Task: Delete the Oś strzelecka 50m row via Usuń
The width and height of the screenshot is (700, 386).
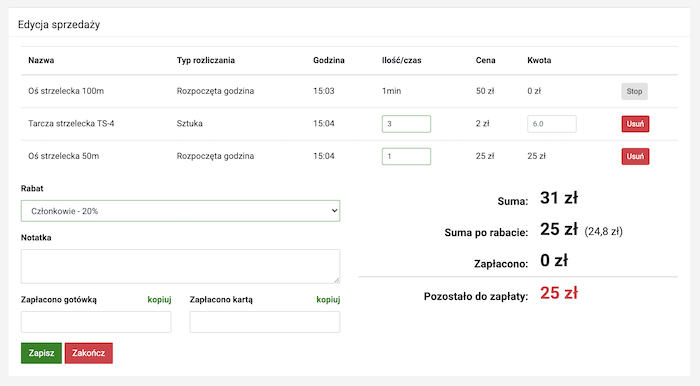Action: click(x=635, y=156)
